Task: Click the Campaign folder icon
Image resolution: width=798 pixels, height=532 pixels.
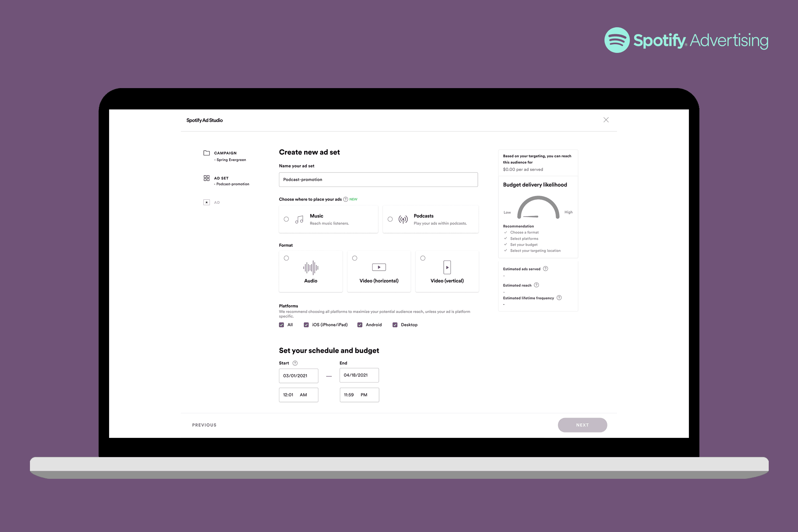Action: pyautogui.click(x=206, y=153)
